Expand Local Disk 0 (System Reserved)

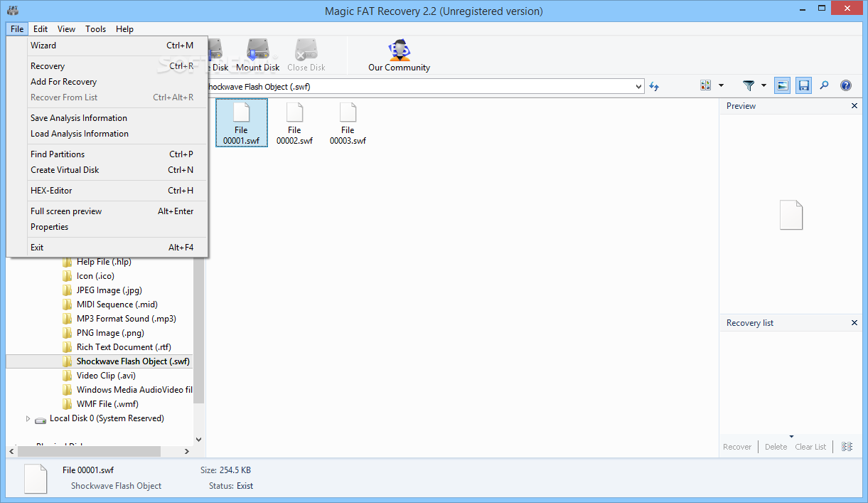pos(28,418)
